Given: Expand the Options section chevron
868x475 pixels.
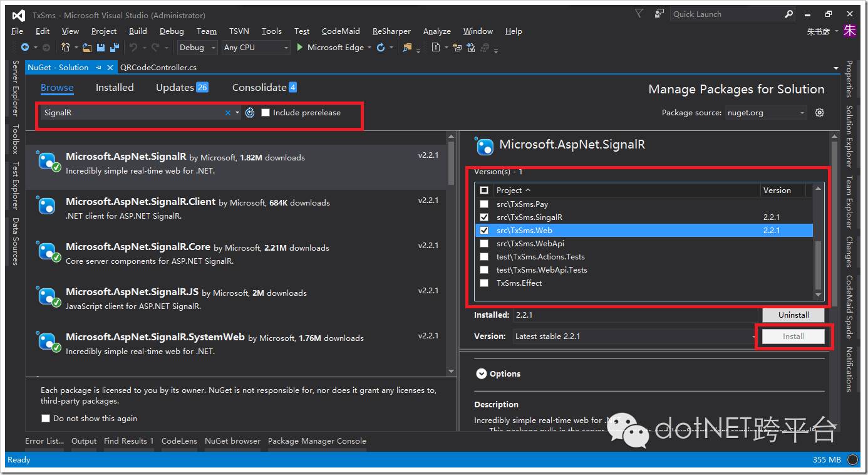Looking at the screenshot, I should click(x=481, y=374).
